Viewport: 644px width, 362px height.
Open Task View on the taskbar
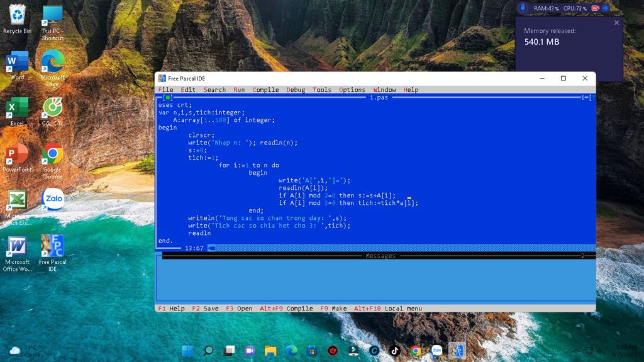click(x=229, y=351)
